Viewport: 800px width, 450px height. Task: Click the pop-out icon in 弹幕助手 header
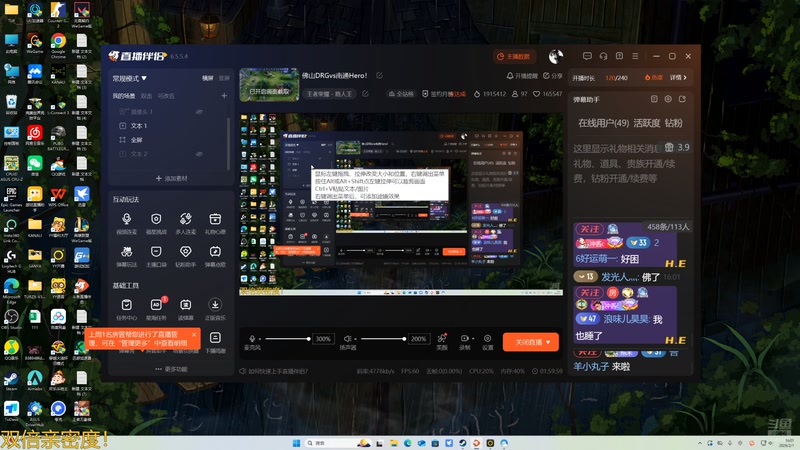[682, 99]
